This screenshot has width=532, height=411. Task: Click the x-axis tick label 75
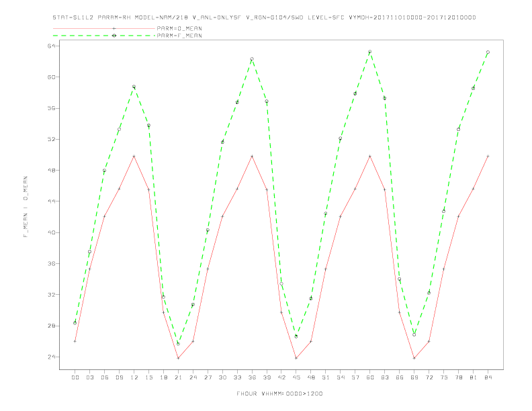tap(444, 377)
